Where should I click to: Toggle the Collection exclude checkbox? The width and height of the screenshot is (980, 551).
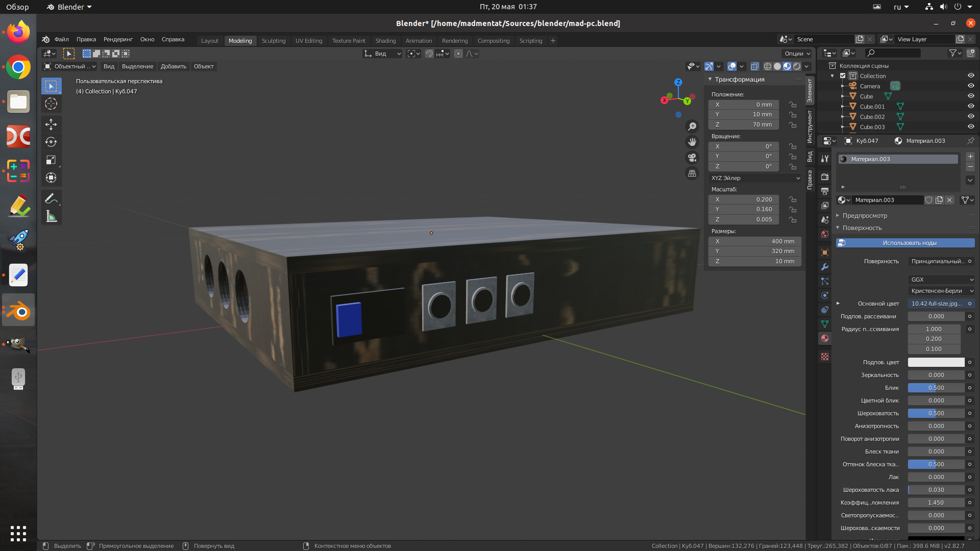843,76
